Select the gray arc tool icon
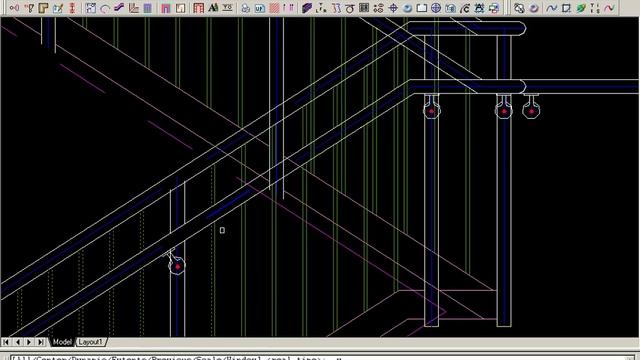640x360 pixels. [x=104, y=8]
